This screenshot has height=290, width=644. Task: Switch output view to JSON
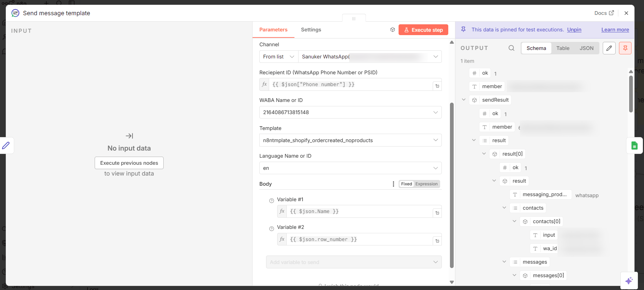coord(586,48)
